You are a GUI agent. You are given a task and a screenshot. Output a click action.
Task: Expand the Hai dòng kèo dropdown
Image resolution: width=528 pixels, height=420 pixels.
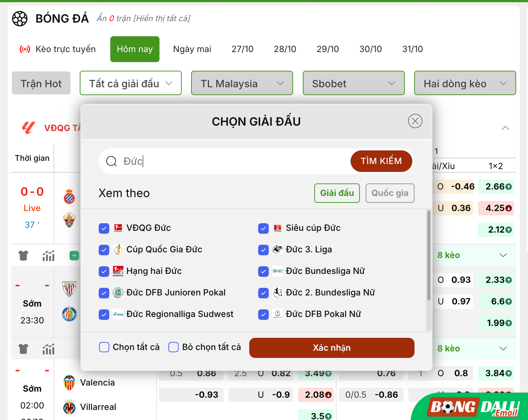pyautogui.click(x=465, y=83)
